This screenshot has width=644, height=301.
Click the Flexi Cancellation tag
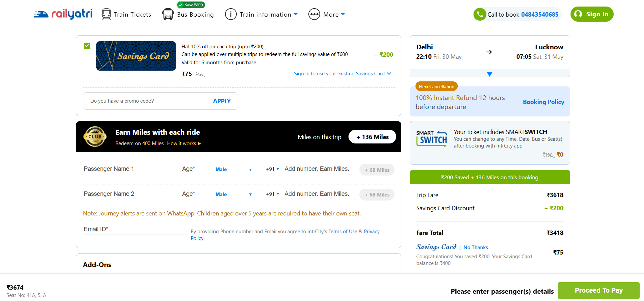436,86
